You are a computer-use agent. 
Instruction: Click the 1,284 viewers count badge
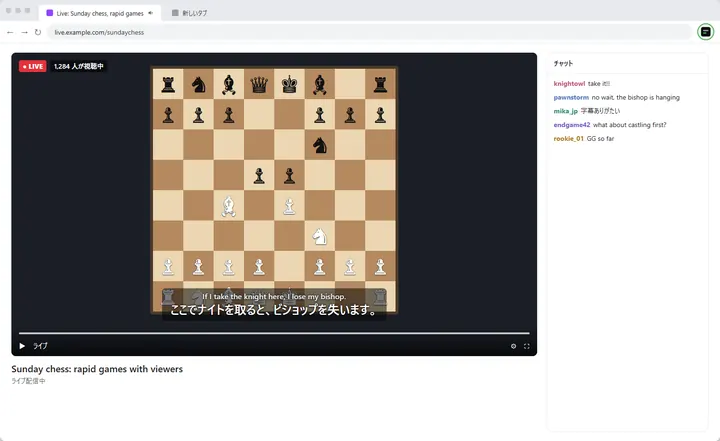[x=79, y=66]
